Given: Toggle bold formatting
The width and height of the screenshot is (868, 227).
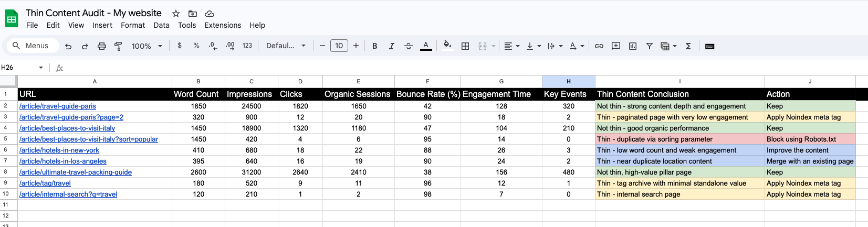Looking at the screenshot, I should (375, 46).
